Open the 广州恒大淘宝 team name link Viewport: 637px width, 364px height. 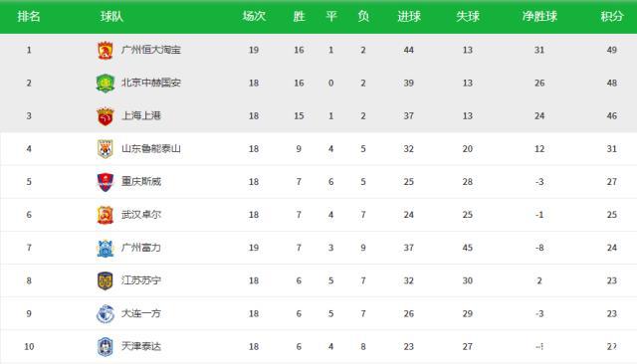point(150,50)
